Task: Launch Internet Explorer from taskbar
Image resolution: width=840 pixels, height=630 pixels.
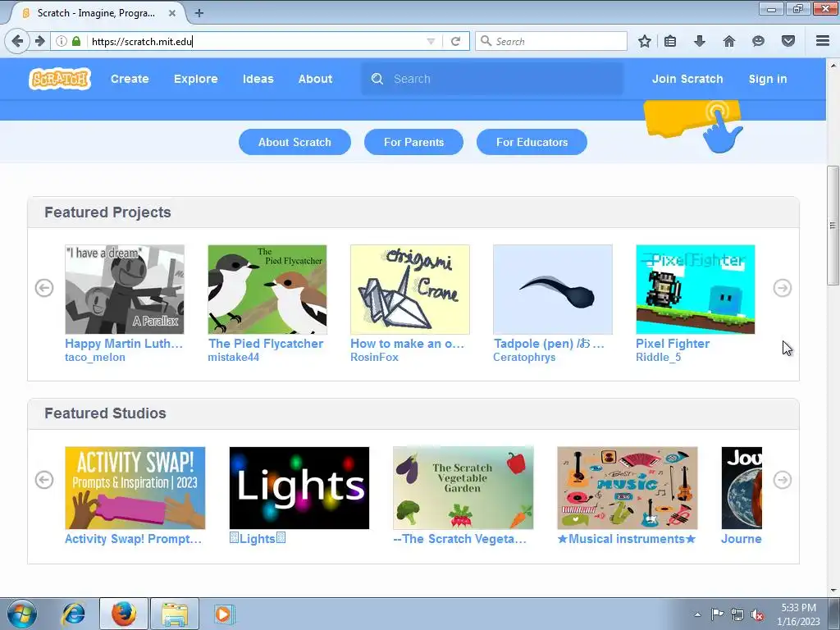Action: (73, 614)
